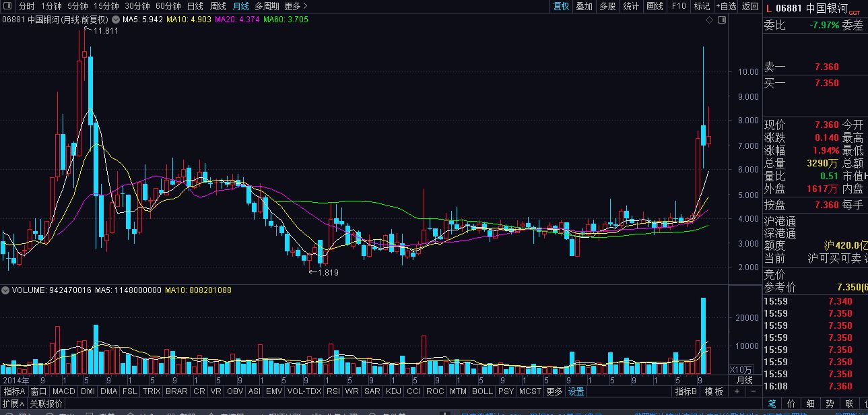Switch to the 15分钟 period
Image resolution: width=868 pixels, height=415 pixels.
tap(106, 6)
